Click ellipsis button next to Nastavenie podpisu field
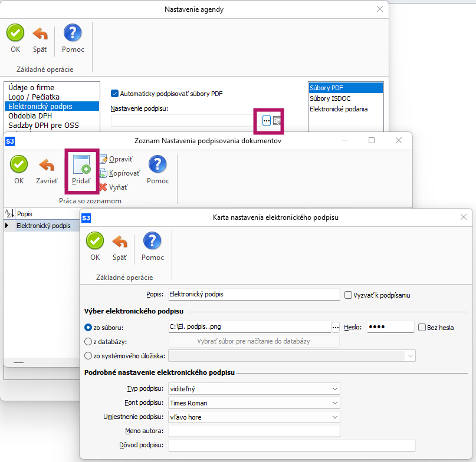Viewport: 476px width, 462px height. click(266, 120)
